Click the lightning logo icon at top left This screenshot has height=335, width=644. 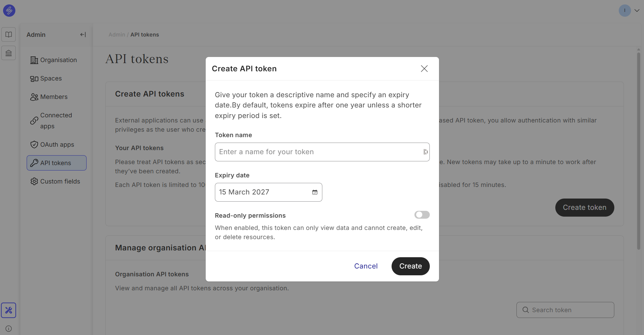pyautogui.click(x=9, y=11)
